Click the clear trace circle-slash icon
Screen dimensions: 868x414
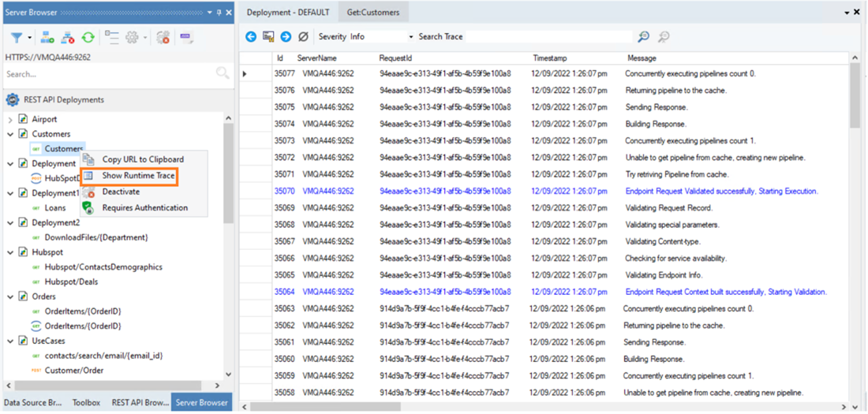tap(303, 37)
